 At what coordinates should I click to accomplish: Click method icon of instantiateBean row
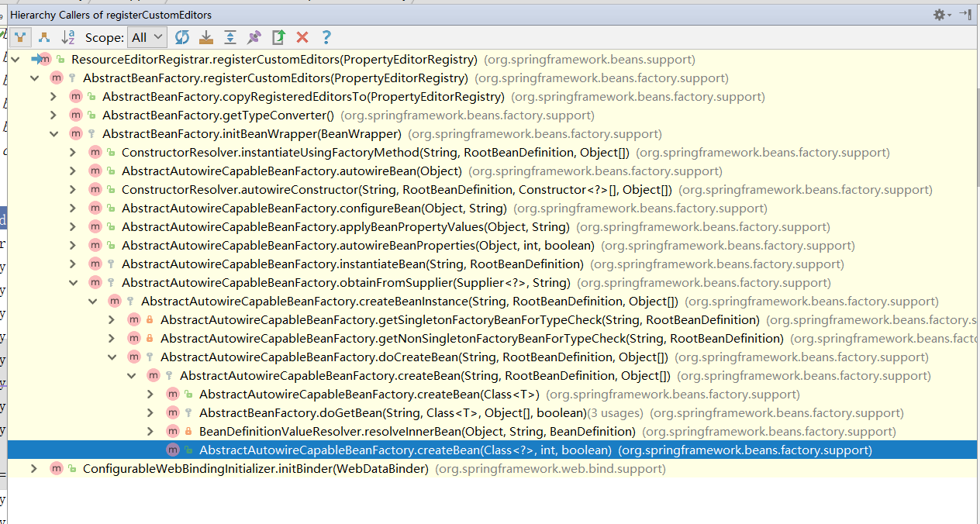click(x=95, y=264)
